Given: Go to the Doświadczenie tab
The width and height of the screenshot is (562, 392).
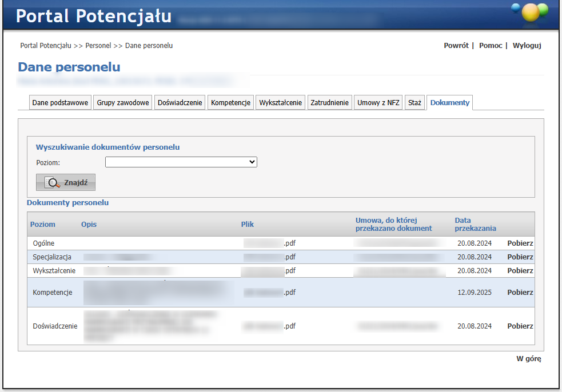Looking at the screenshot, I should (x=180, y=103).
